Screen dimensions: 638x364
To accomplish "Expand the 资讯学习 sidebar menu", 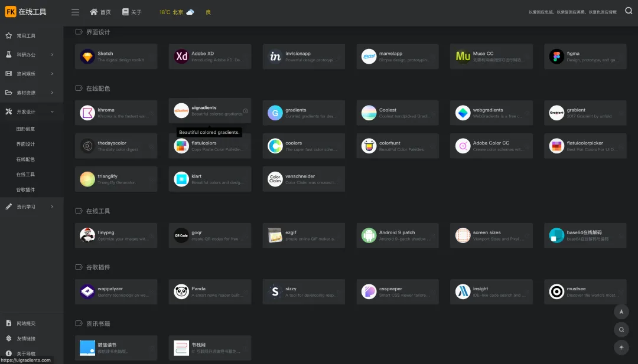I will tap(32, 207).
